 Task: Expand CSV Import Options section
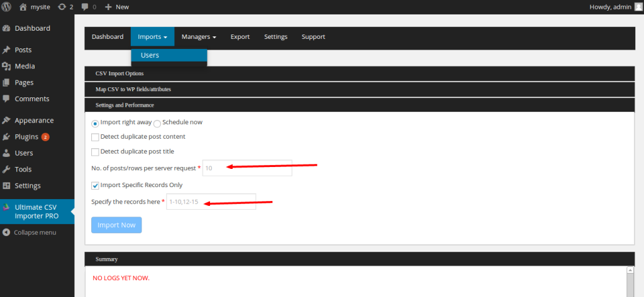coord(359,73)
